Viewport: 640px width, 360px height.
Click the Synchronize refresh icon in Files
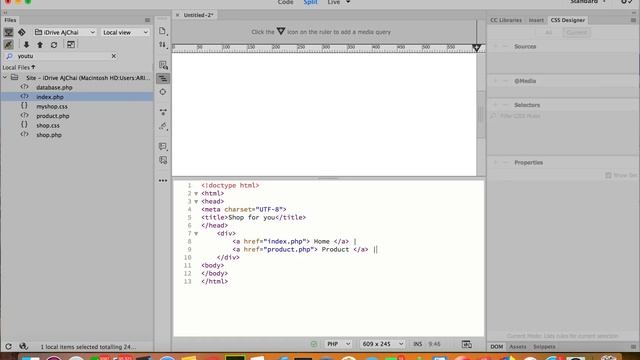(x=54, y=45)
